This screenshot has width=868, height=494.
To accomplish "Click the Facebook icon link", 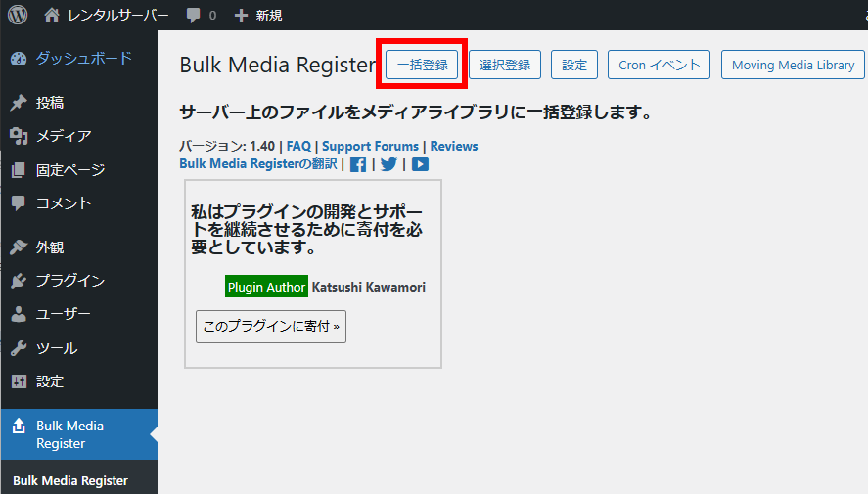I will click(358, 164).
